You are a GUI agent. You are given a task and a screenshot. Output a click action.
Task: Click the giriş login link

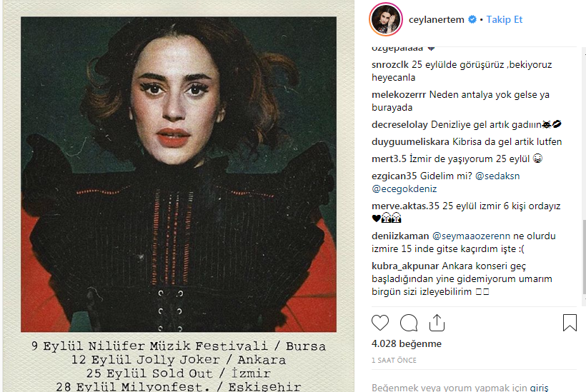(539, 388)
